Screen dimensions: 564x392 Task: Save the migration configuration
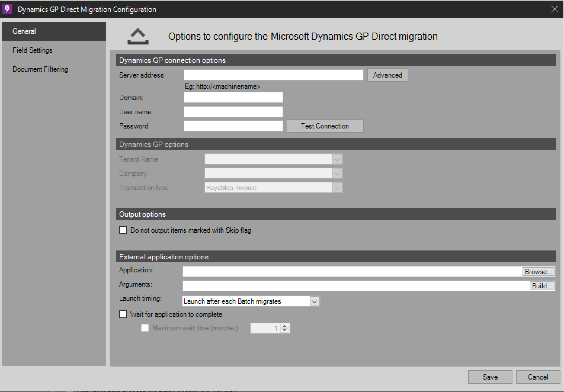click(490, 377)
